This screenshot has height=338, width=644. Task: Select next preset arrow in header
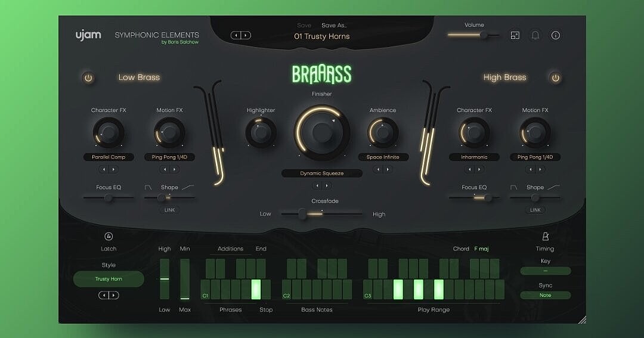(246, 35)
